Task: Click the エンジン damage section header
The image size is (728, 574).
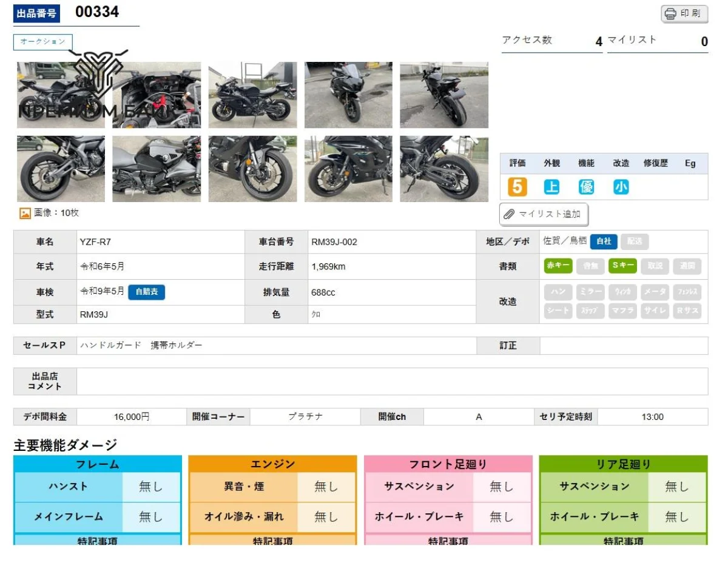Action: [x=272, y=464]
